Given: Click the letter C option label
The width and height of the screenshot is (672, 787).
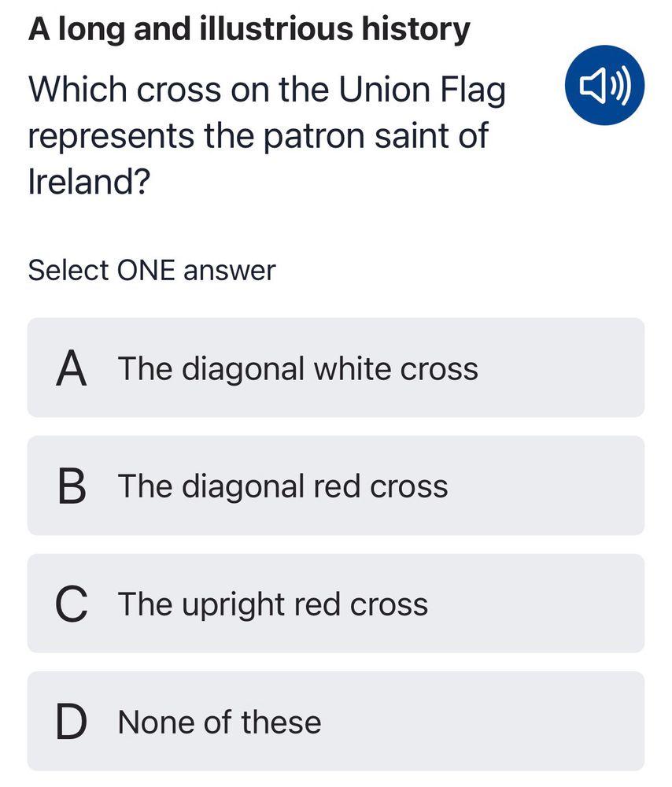Looking at the screenshot, I should (72, 604).
